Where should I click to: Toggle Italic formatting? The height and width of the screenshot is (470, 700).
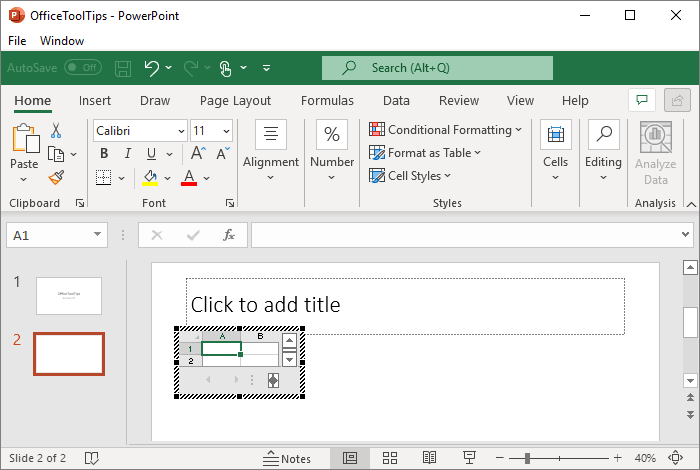128,154
